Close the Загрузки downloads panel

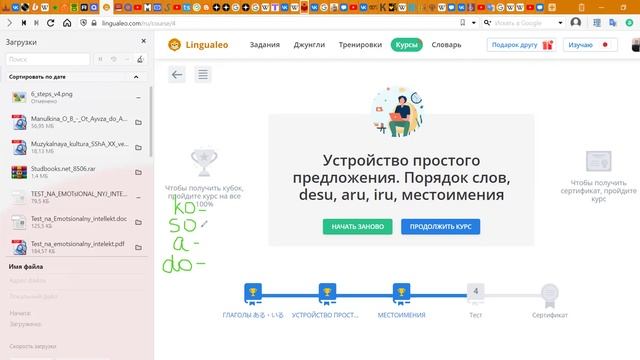coord(143,41)
